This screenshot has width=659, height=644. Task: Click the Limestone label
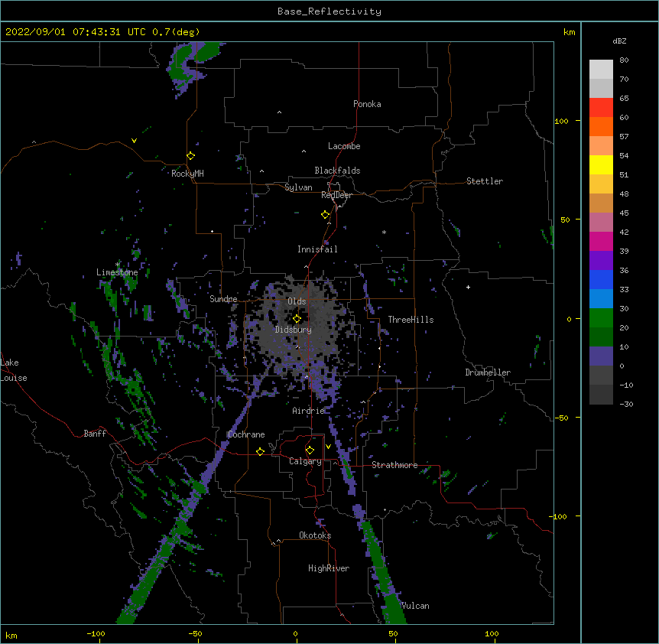coord(117,272)
